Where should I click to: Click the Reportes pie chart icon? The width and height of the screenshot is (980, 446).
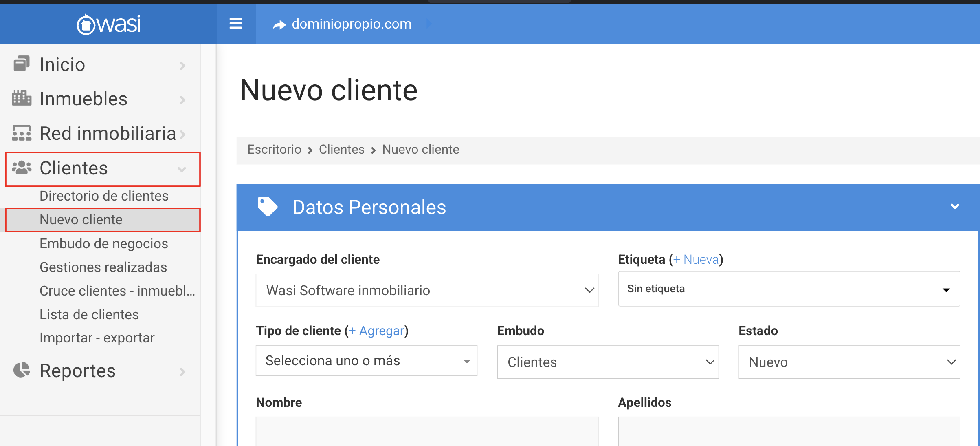21,370
